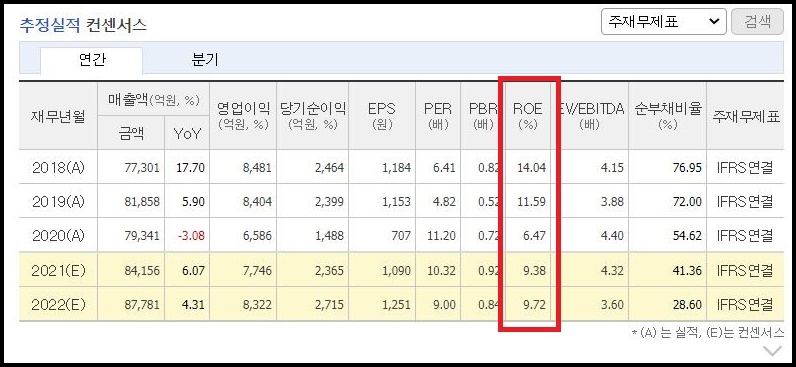Click operating profit value 6,586
Viewport: 796px width, 367px height.
(x=257, y=236)
